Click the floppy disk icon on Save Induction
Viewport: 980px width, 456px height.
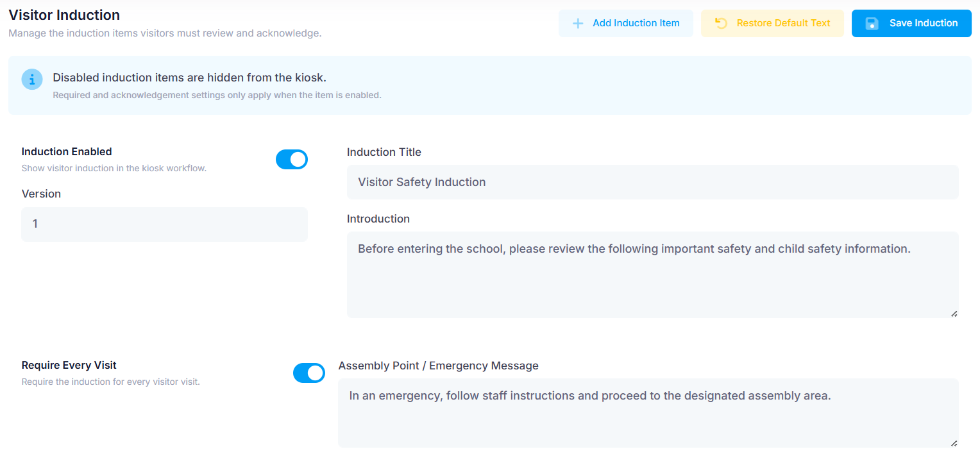872,23
